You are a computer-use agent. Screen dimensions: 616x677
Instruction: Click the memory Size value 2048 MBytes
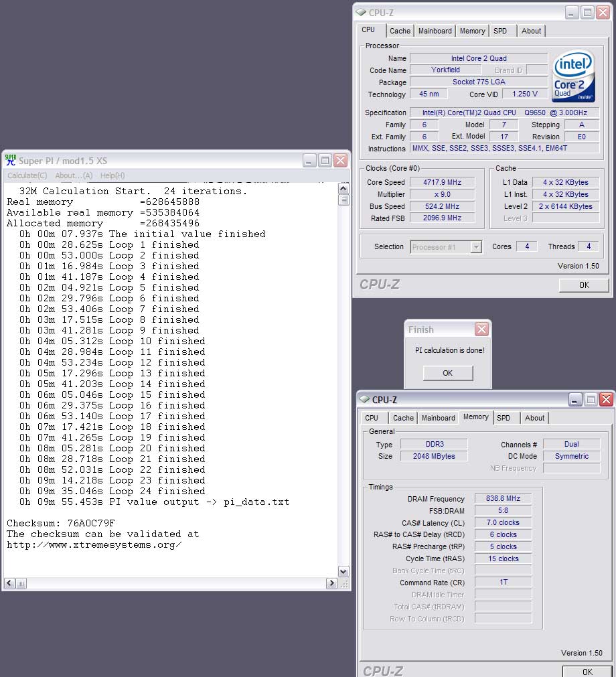[x=434, y=456]
